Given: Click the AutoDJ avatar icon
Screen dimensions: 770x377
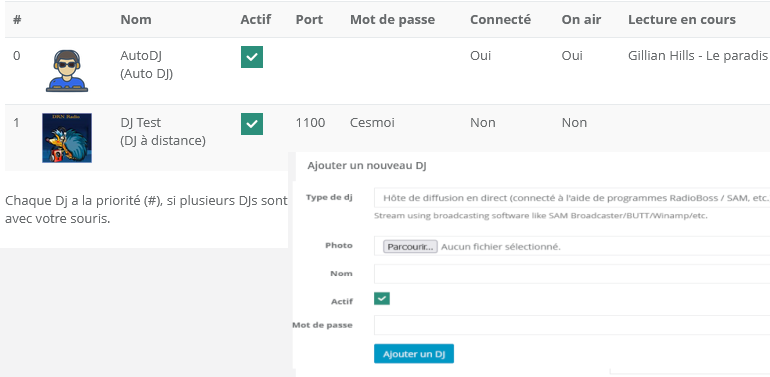Looking at the screenshot, I should coord(67,71).
